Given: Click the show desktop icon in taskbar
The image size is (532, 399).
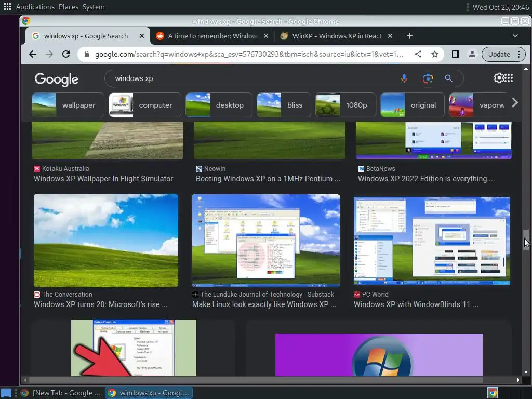Looking at the screenshot, I should coord(6,393).
